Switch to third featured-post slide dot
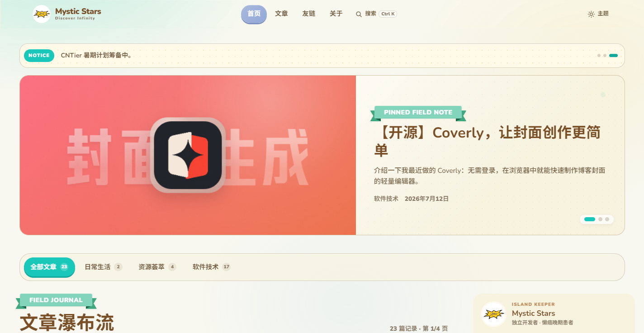Image resolution: width=644 pixels, height=333 pixels. (x=607, y=219)
